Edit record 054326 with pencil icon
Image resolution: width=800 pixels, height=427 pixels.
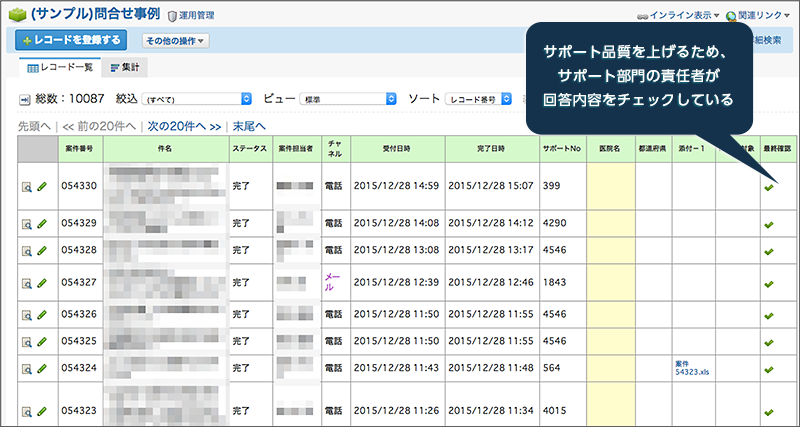(42, 315)
